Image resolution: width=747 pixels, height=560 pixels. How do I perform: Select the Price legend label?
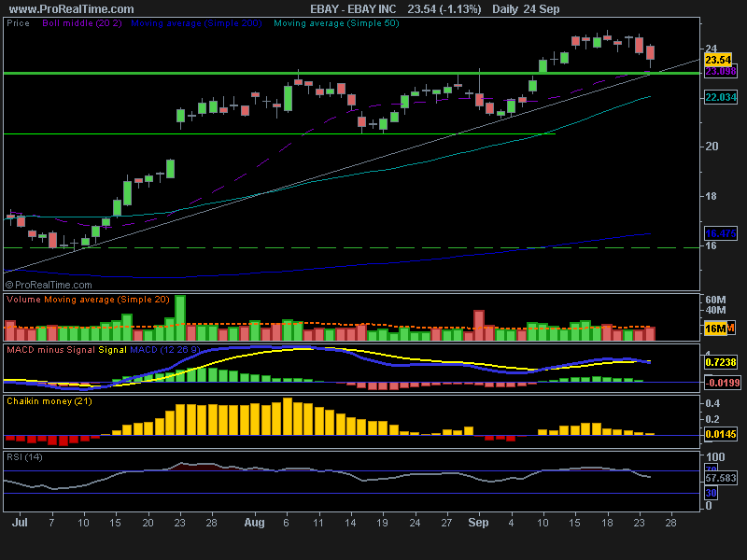pyautogui.click(x=18, y=23)
